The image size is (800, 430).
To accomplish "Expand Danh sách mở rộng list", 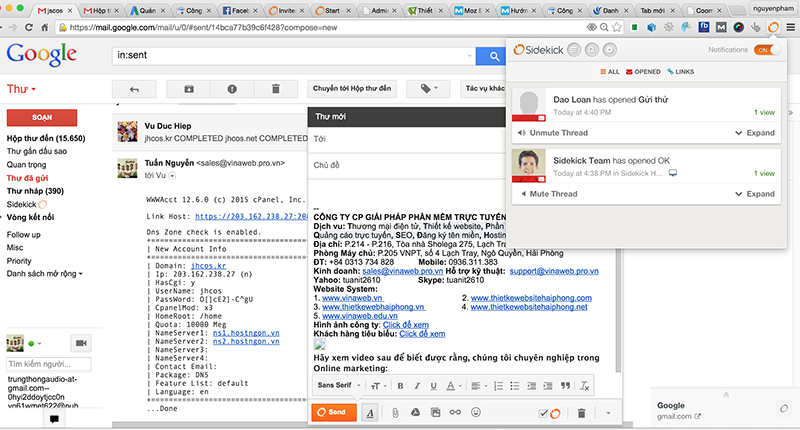I will (x=44, y=274).
